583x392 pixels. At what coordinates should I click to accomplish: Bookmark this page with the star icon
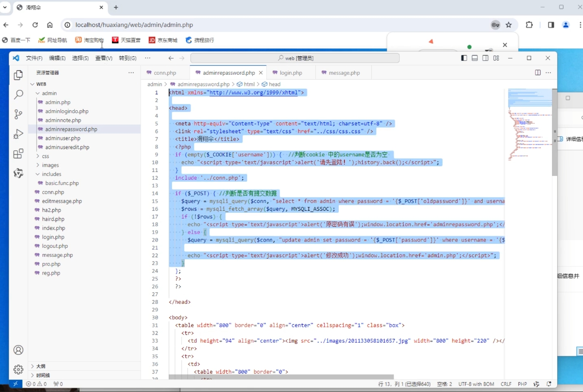point(509,25)
